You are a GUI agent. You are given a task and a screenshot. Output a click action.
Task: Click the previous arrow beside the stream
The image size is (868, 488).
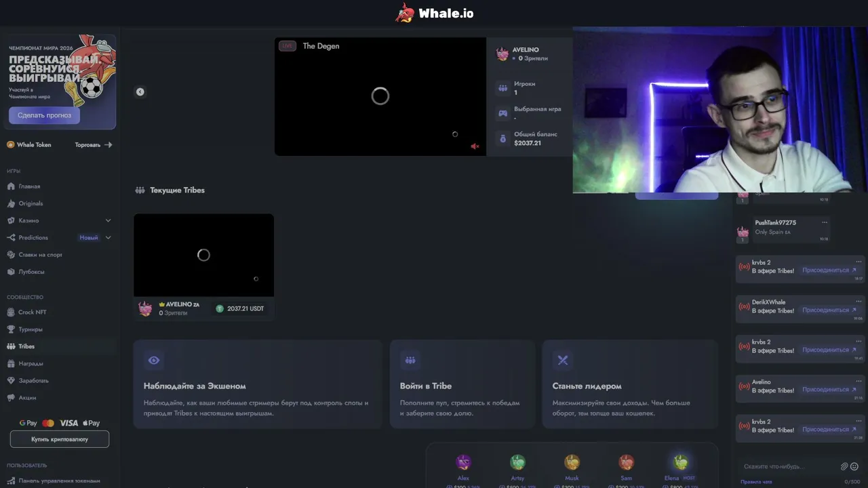click(x=140, y=92)
